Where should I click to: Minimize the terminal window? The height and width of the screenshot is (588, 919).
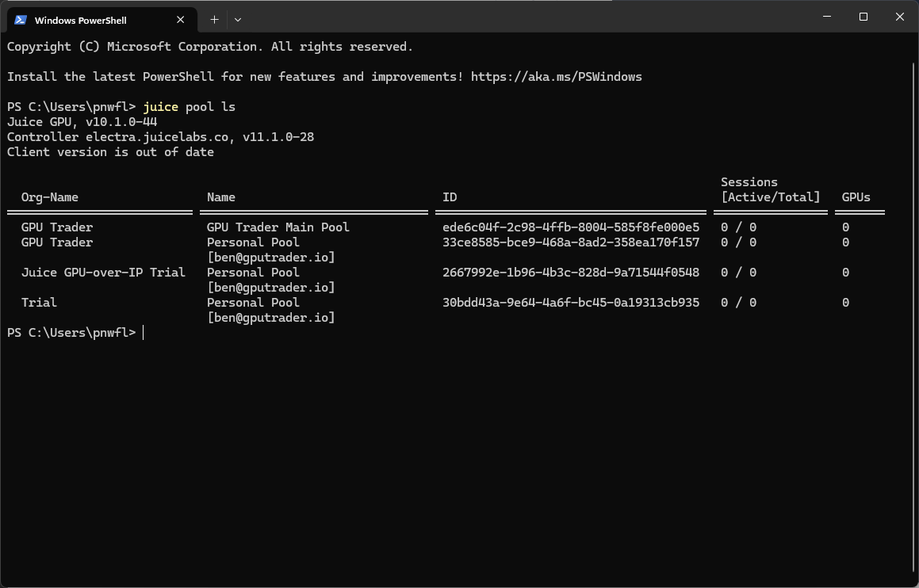[827, 17]
